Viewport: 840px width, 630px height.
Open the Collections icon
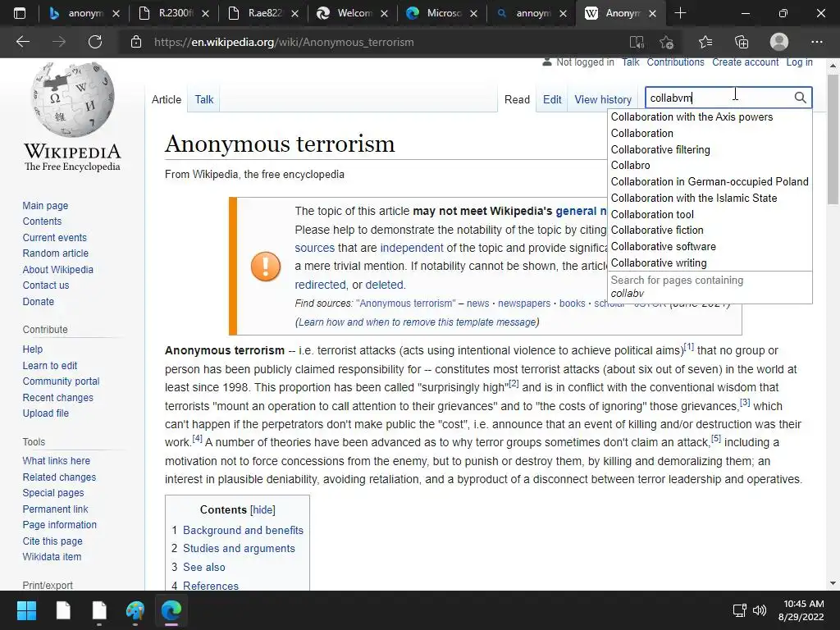pyautogui.click(x=742, y=42)
